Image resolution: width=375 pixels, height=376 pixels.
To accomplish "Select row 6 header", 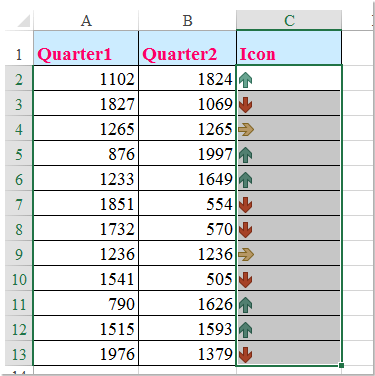I will [19, 180].
